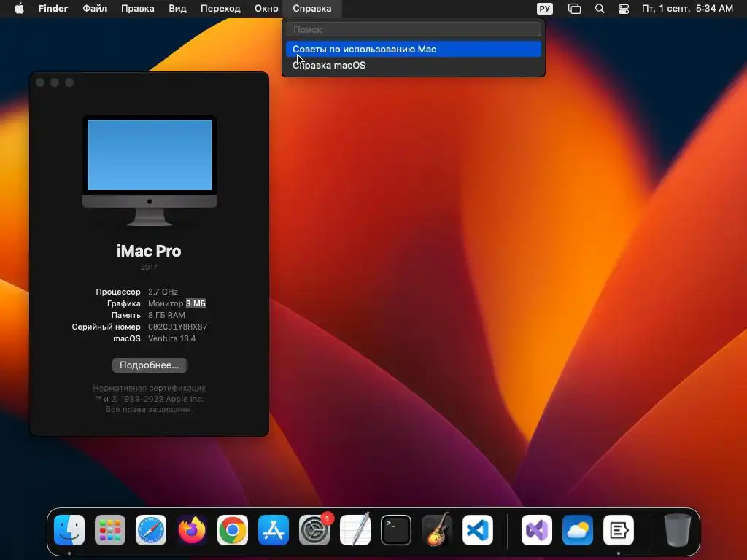Open the Trash in the Dock
This screenshot has height=560, width=747.
(x=677, y=530)
